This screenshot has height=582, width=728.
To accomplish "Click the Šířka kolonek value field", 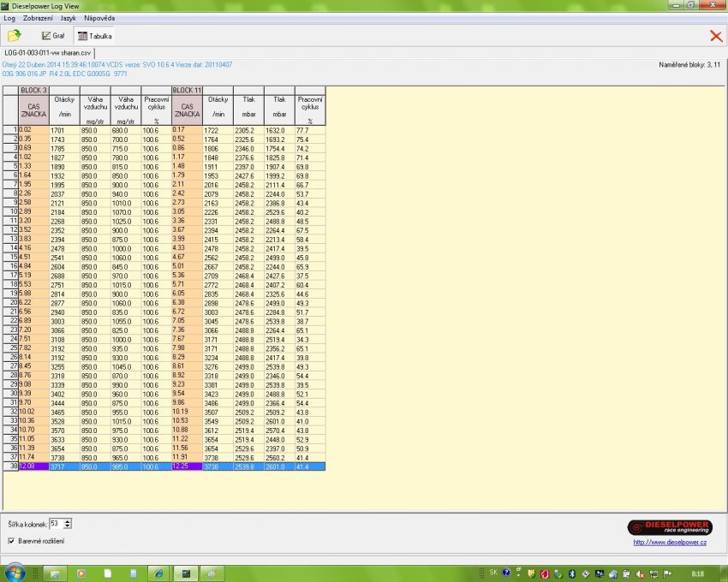I will coord(56,524).
